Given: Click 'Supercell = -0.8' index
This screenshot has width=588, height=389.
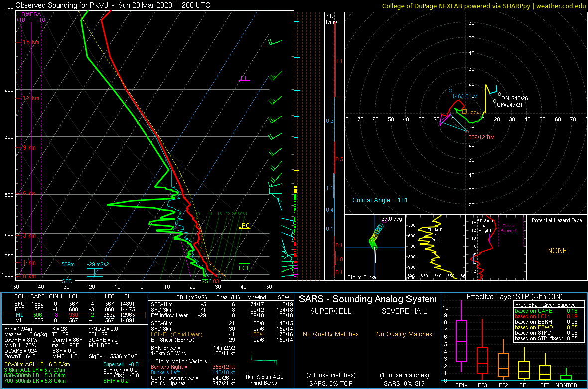Looking at the screenshot, I should (121, 364).
